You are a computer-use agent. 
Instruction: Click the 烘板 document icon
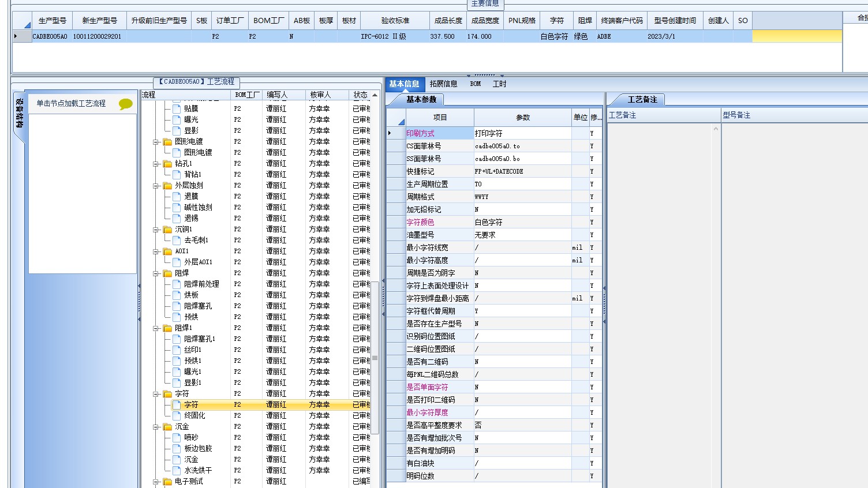coord(177,295)
